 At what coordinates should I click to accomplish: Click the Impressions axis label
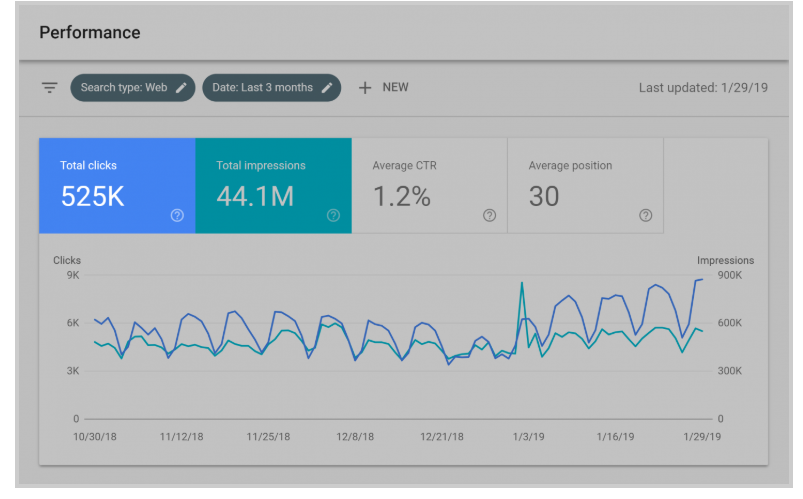(725, 260)
